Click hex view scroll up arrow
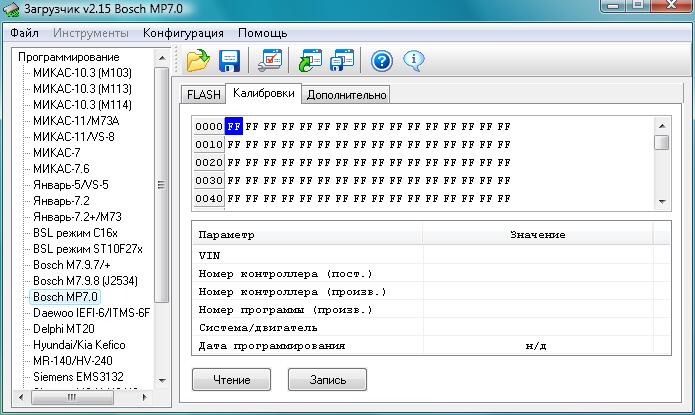 [x=662, y=126]
